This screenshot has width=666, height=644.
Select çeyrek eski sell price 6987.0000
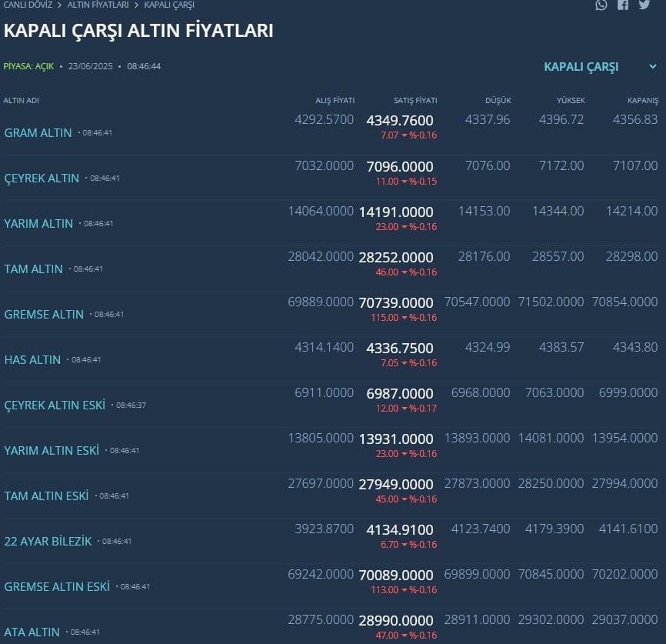[x=400, y=394]
